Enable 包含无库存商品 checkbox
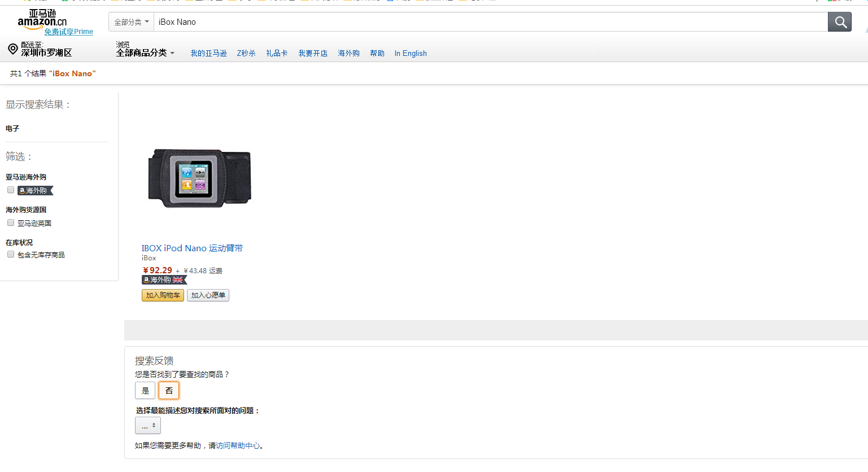This screenshot has height=472, width=868. (11, 254)
